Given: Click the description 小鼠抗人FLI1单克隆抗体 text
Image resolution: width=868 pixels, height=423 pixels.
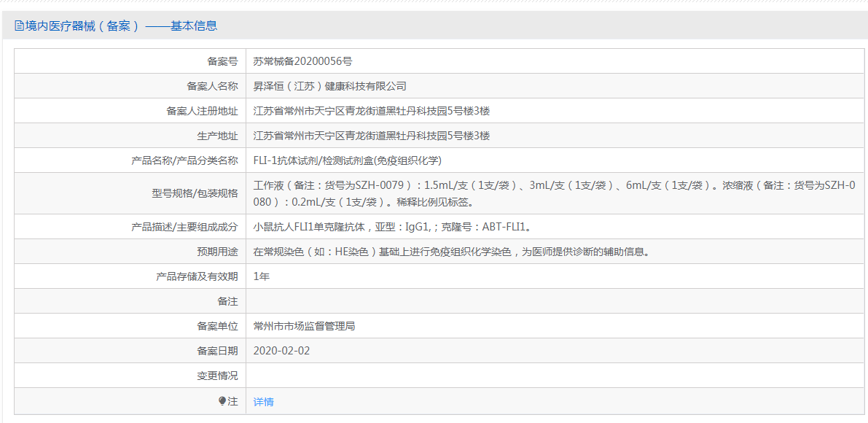Looking at the screenshot, I should click(x=393, y=226).
